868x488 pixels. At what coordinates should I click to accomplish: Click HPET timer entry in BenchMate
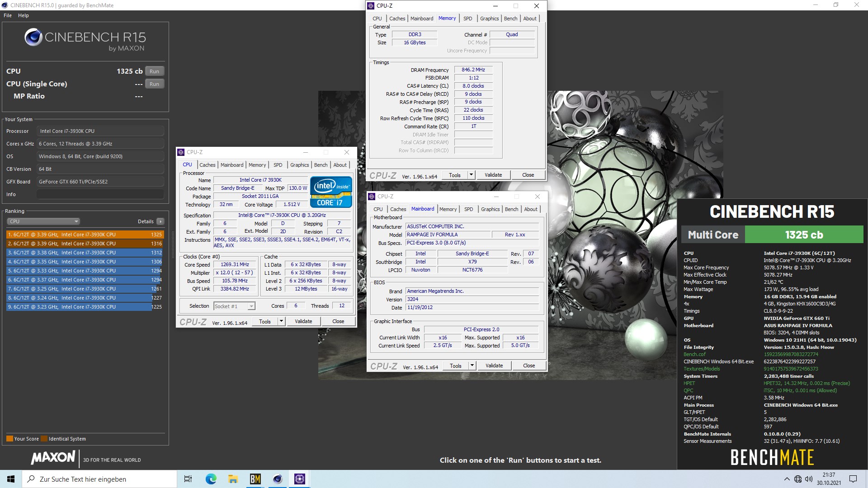(x=689, y=383)
